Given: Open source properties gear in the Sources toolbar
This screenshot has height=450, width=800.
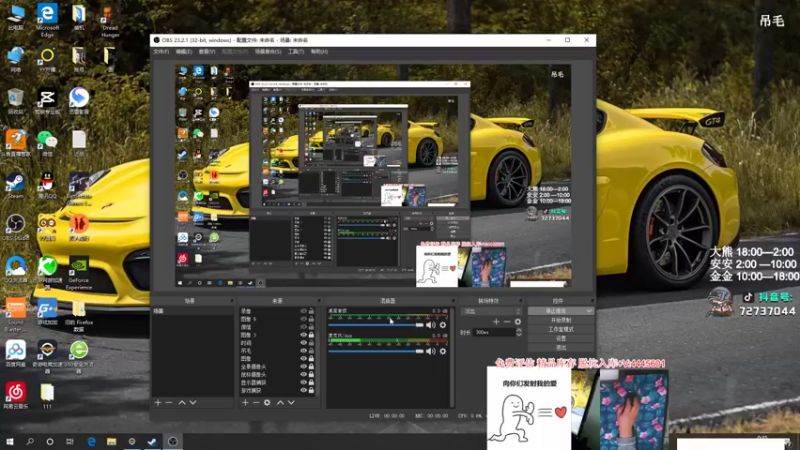Looking at the screenshot, I should (x=267, y=402).
